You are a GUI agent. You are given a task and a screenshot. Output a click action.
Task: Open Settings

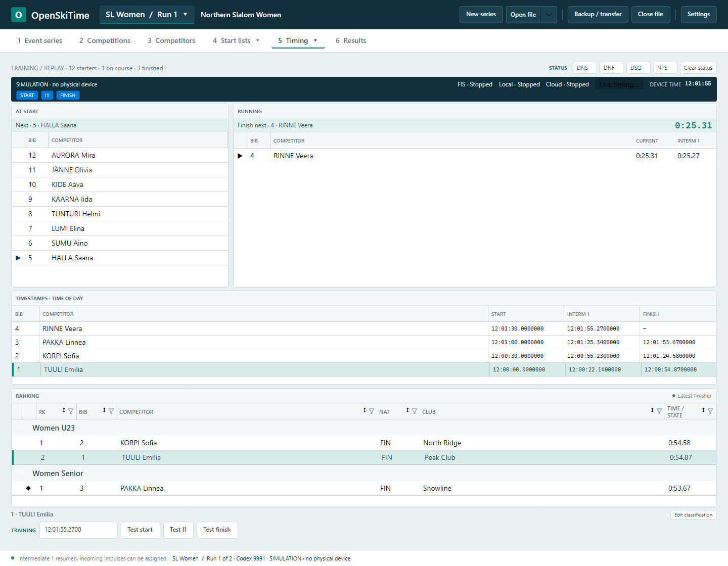pyautogui.click(x=699, y=15)
